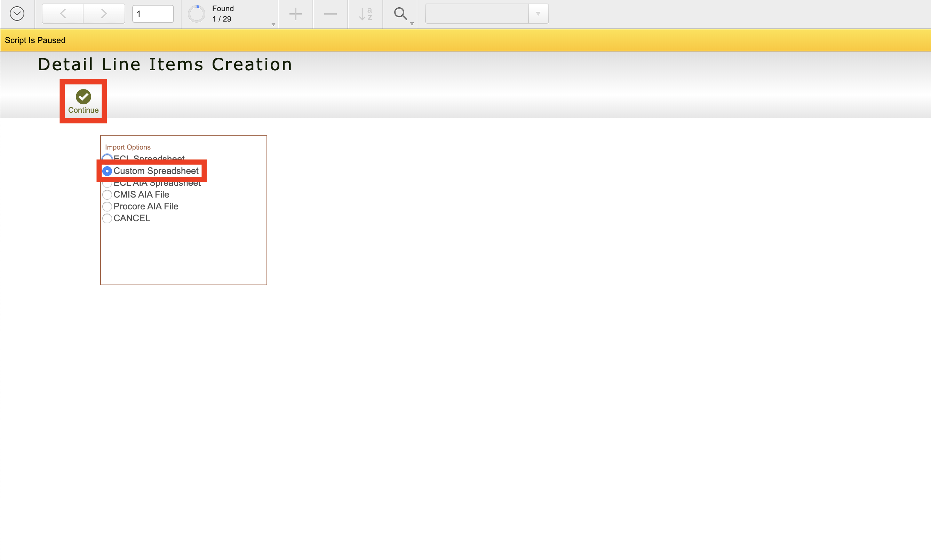Open the Found records dropdown arrow

tap(273, 25)
